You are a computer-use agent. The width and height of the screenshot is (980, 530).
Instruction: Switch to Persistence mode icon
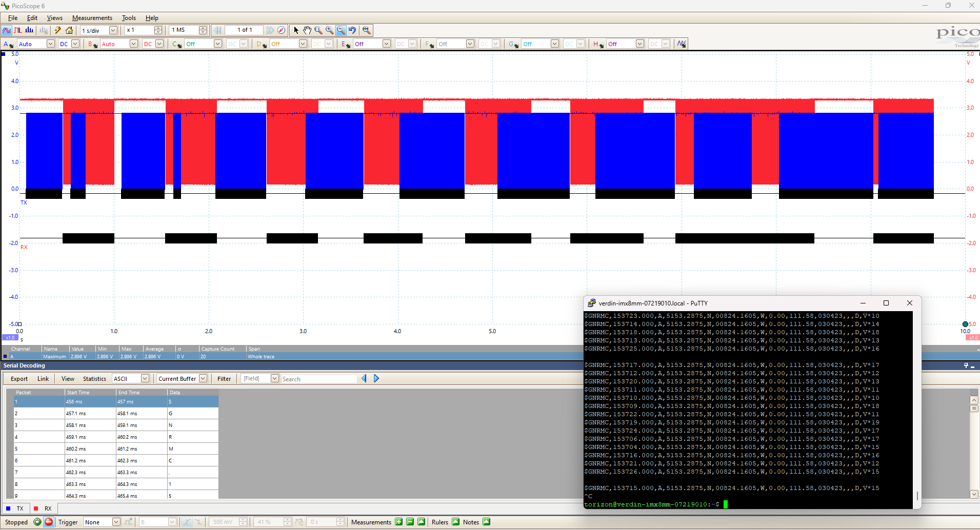[x=18, y=30]
